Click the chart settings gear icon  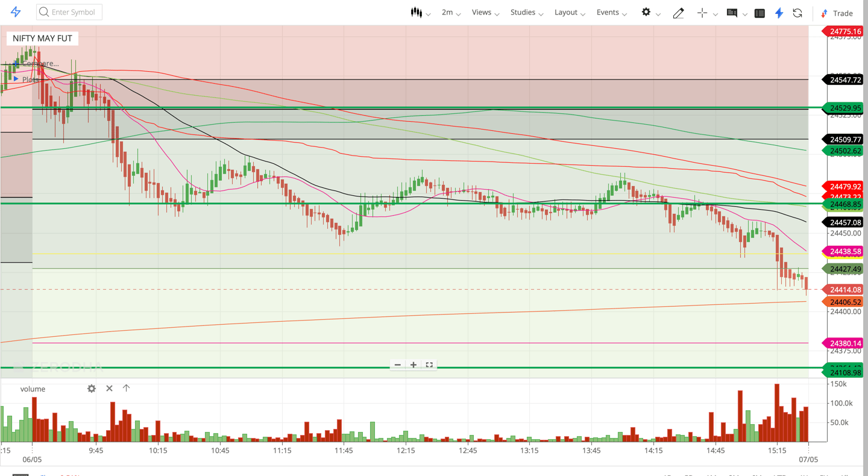(x=646, y=12)
